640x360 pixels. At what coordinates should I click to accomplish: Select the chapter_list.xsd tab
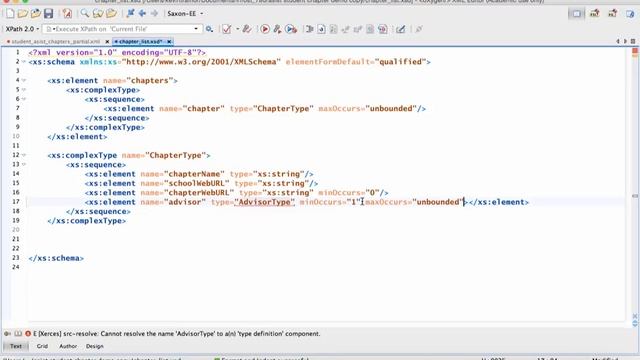(139, 42)
